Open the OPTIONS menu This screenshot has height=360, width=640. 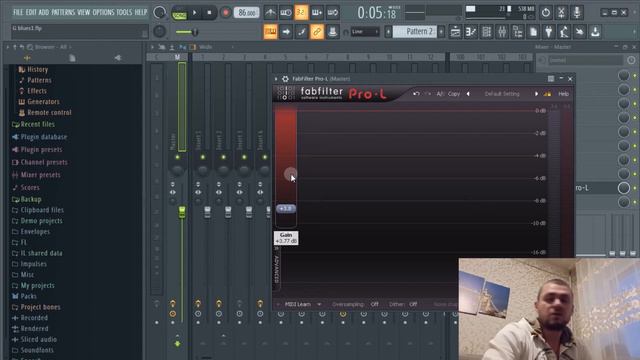pos(103,12)
